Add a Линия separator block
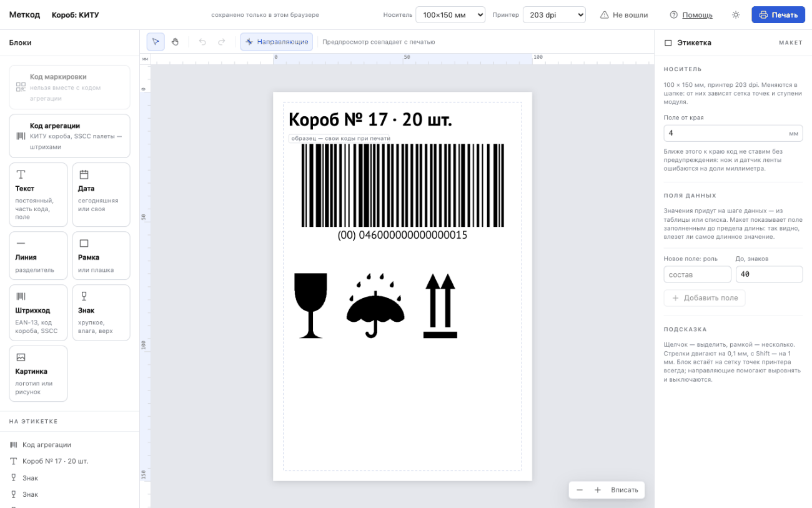812x508 pixels. pyautogui.click(x=38, y=256)
